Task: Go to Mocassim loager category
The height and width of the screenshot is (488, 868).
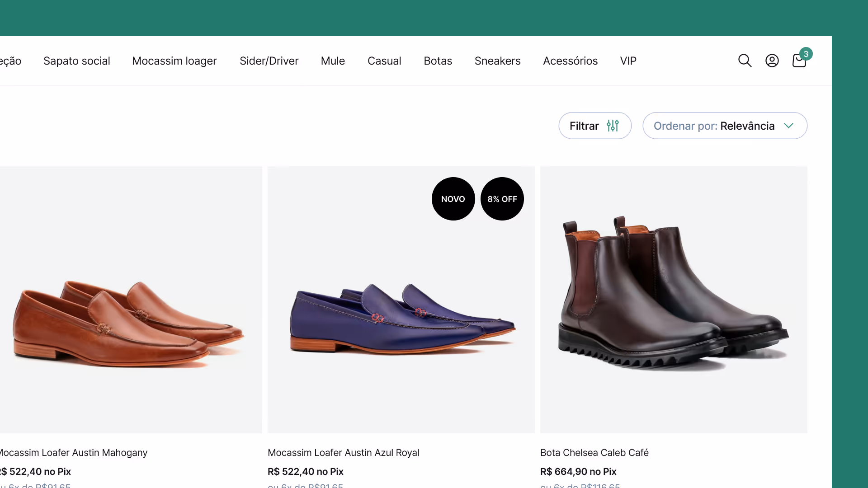Action: 175,61
